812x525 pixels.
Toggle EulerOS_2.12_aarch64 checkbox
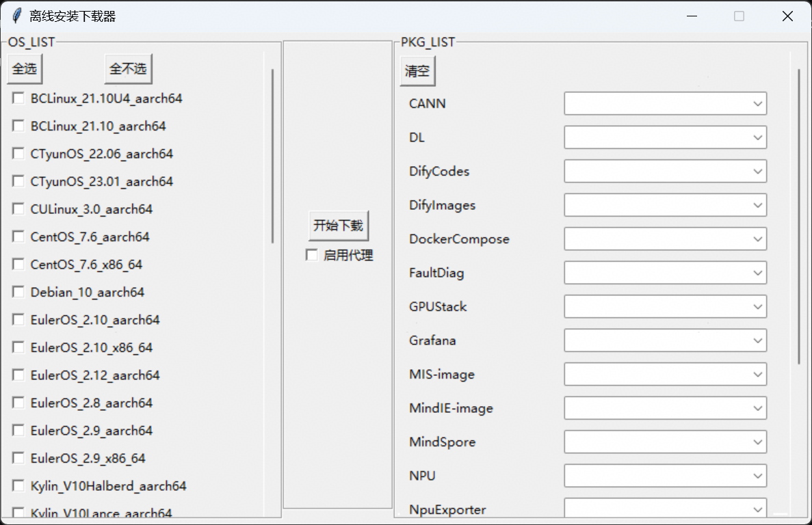(x=18, y=375)
